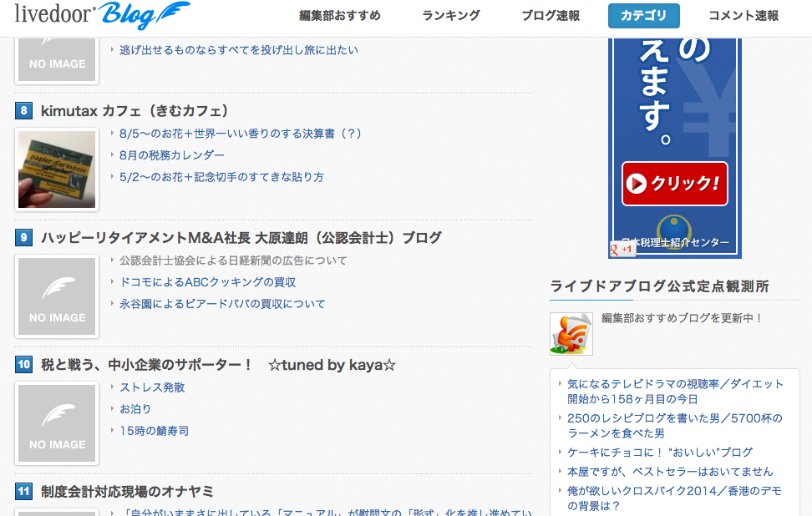Click the red クリック! play button in the ad
The width and height of the screenshot is (812, 516).
pyautogui.click(x=675, y=184)
